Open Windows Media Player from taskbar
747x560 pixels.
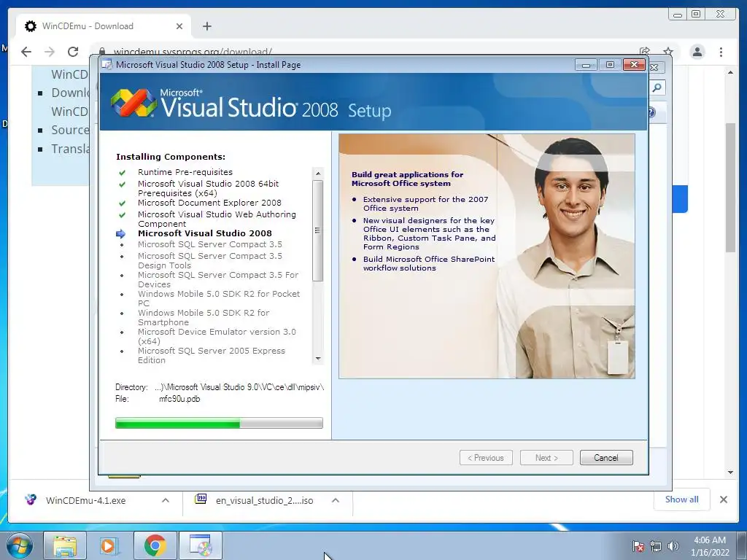pos(109,545)
